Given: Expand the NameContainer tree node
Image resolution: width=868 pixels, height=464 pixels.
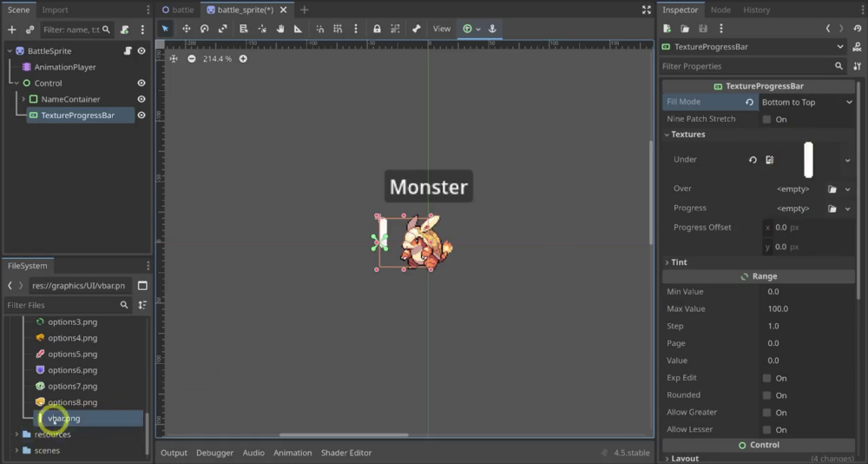Looking at the screenshot, I should point(23,99).
